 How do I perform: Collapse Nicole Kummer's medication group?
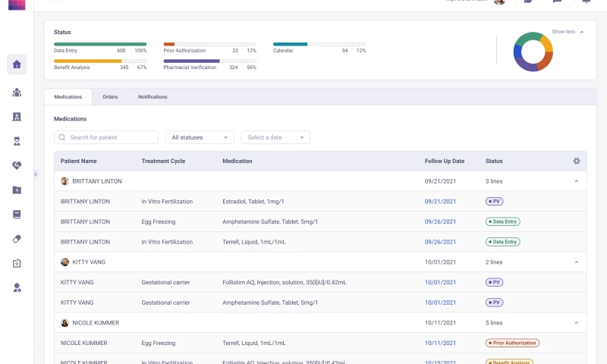point(576,323)
